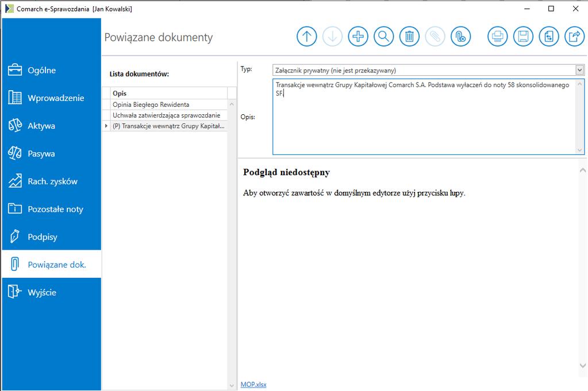
Task: Click the greyed-out paperclip attach icon
Action: point(435,36)
